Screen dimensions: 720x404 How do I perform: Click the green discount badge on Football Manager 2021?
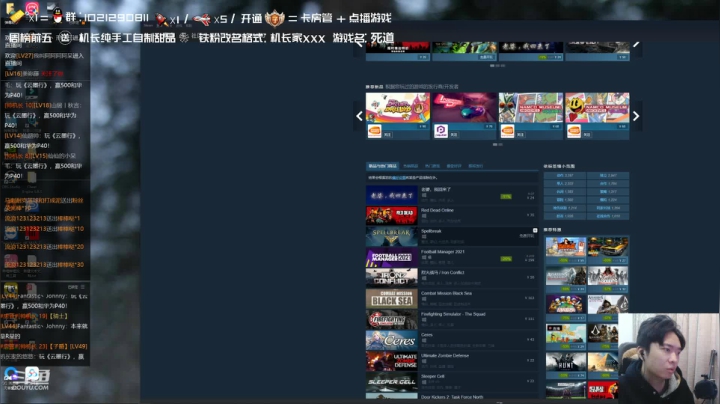click(x=506, y=259)
